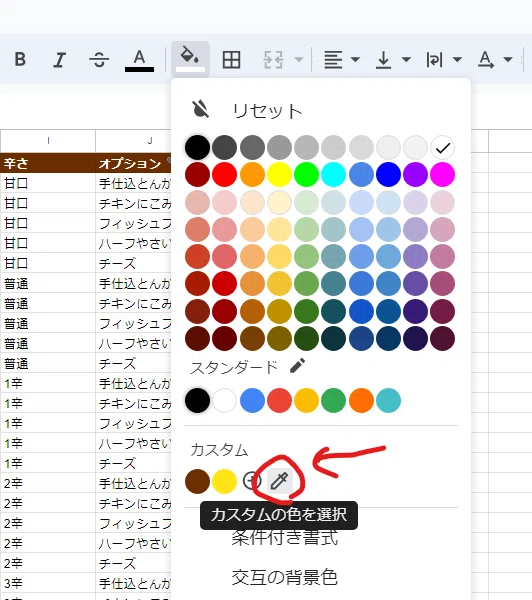The height and width of the screenshot is (600, 532).
Task: Click the text wrapping icon
Action: tap(434, 60)
